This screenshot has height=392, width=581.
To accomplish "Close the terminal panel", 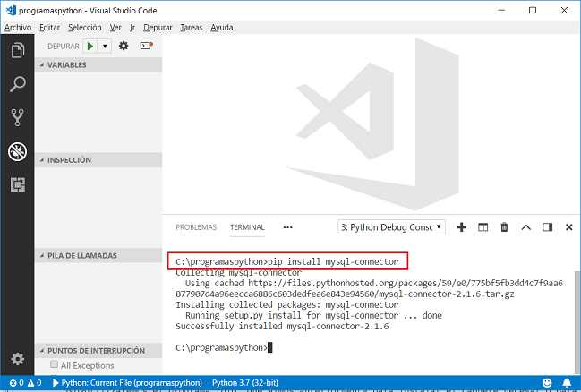I will pos(569,227).
